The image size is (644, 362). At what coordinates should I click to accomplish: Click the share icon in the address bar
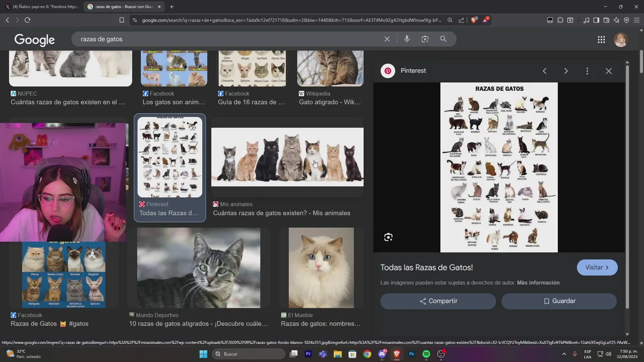point(461,20)
